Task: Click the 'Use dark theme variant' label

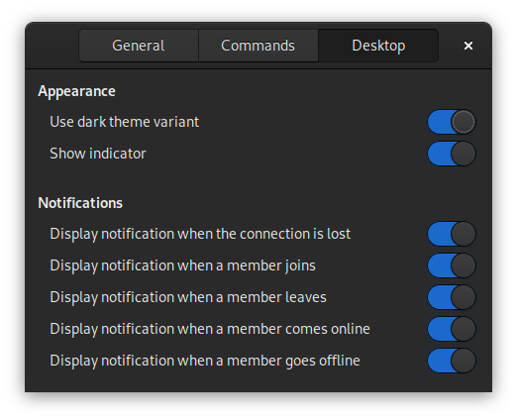Action: pos(125,122)
